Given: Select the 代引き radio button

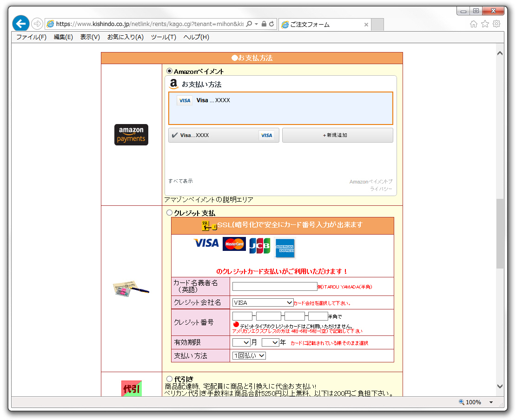Looking at the screenshot, I should pos(170,379).
